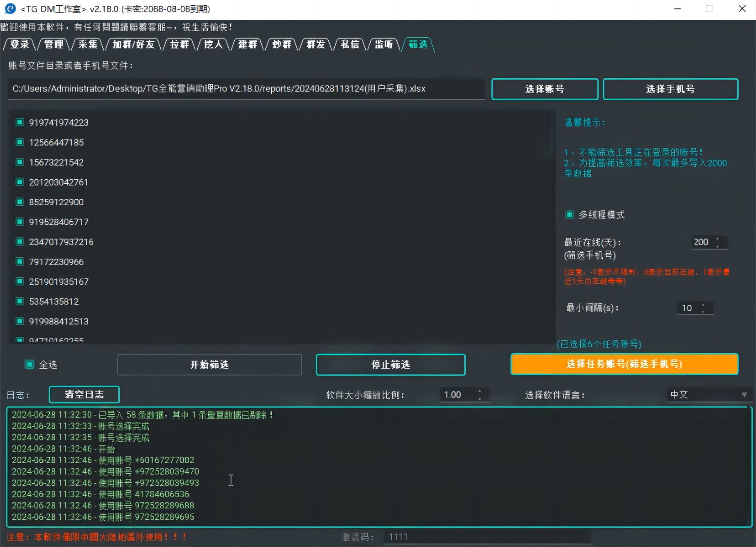The width and height of the screenshot is (756, 547).
Task: Select the 加群/好友 tab
Action: [x=134, y=44]
